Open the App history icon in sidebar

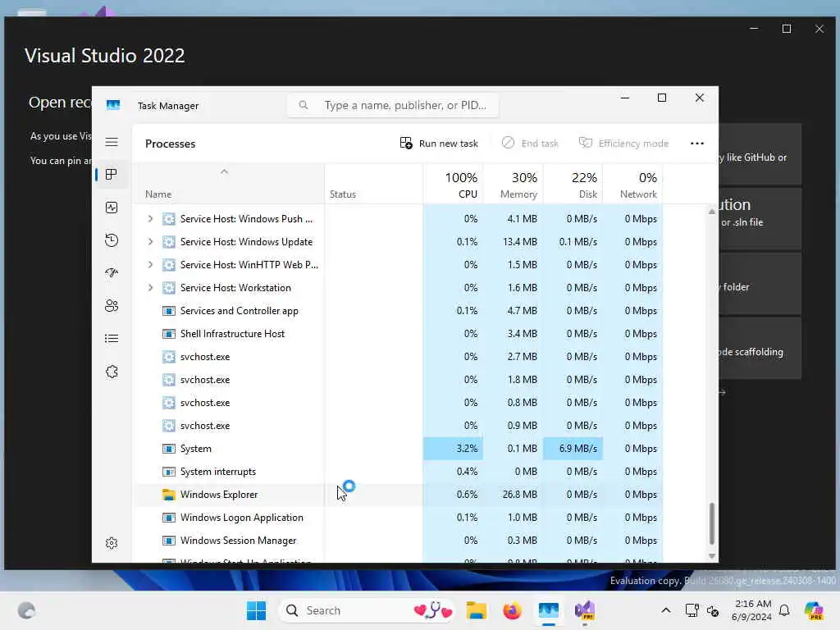coord(112,240)
